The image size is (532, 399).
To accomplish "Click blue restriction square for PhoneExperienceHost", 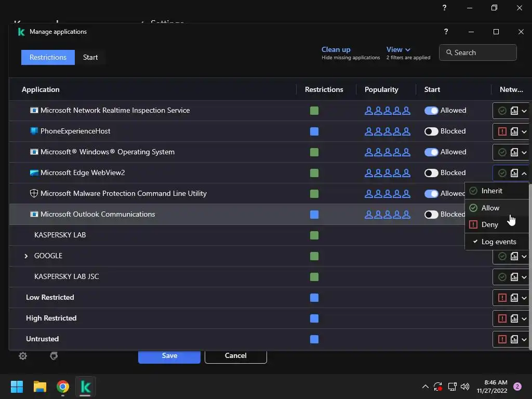I will 314,131.
